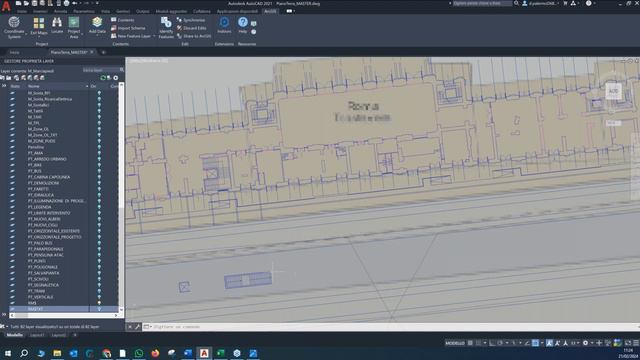Open the Esri Maps gallery

[x=39, y=26]
